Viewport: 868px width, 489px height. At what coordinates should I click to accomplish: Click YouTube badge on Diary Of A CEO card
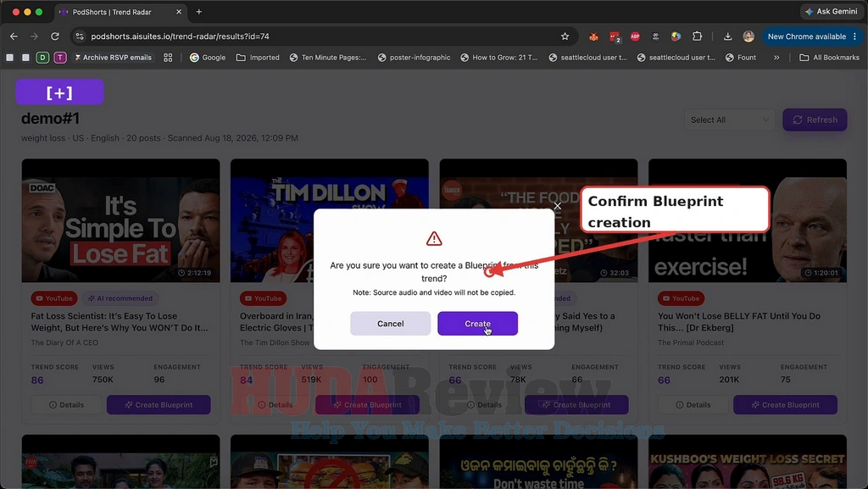click(x=54, y=298)
